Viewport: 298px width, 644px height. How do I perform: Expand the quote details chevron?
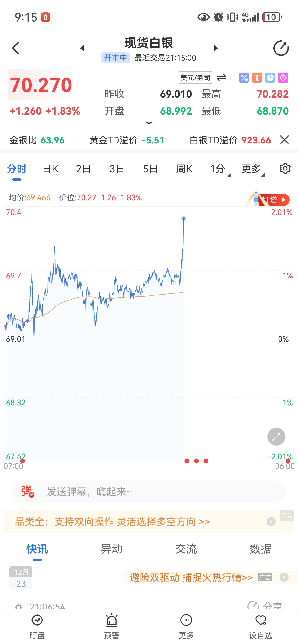coord(149,123)
